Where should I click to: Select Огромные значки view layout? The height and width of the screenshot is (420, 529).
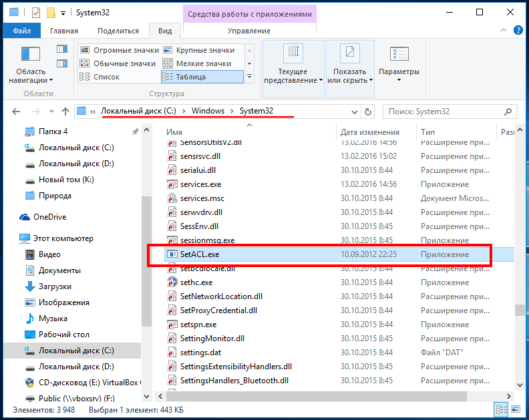pos(119,50)
